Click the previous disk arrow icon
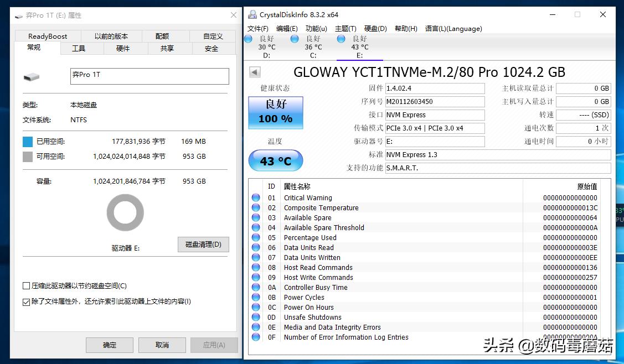This screenshot has height=364, width=624. [254, 71]
